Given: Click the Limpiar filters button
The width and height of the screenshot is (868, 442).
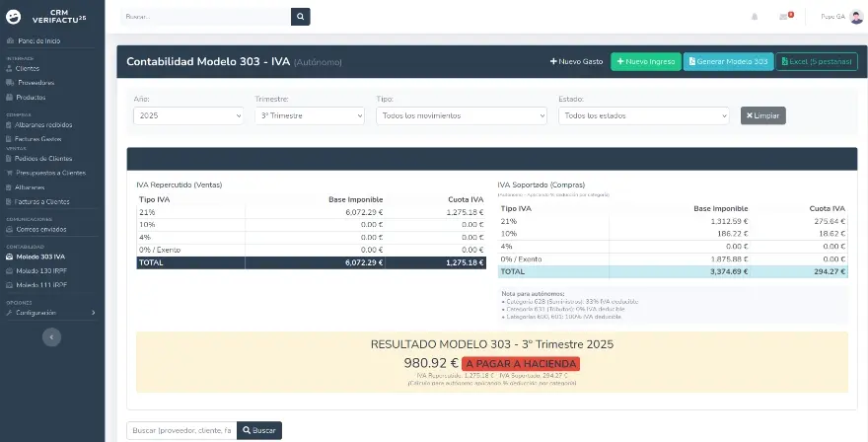Looking at the screenshot, I should [x=762, y=115].
